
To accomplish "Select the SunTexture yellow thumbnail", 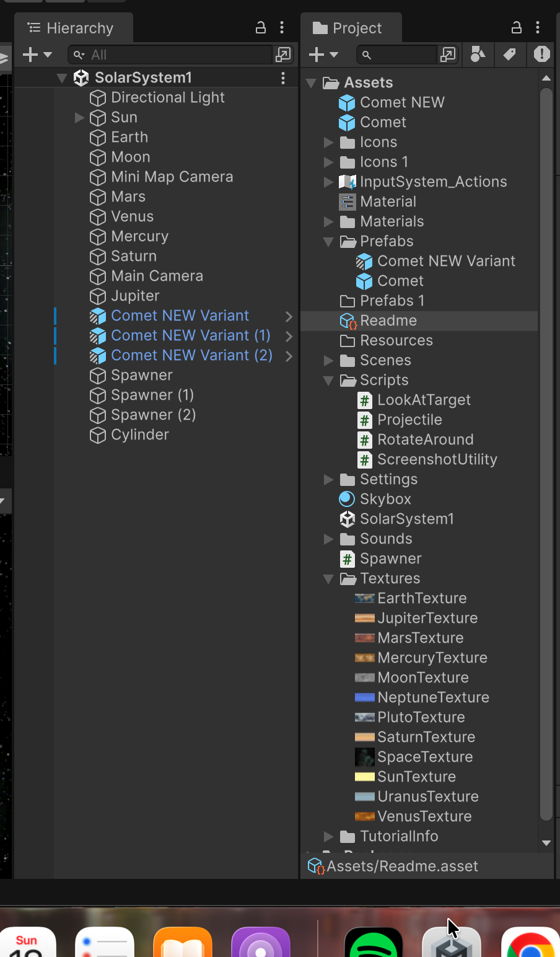I will 364,777.
